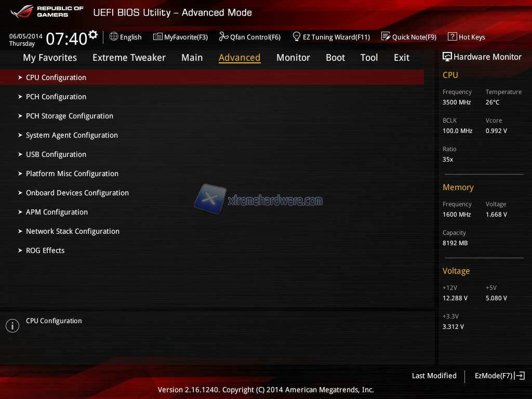Go to the Boot tab
This screenshot has height=399, width=532.
pos(335,58)
